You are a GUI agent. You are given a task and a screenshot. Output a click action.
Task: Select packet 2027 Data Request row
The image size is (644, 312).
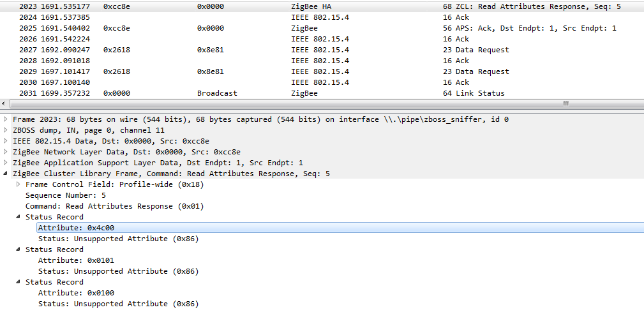tap(322, 50)
